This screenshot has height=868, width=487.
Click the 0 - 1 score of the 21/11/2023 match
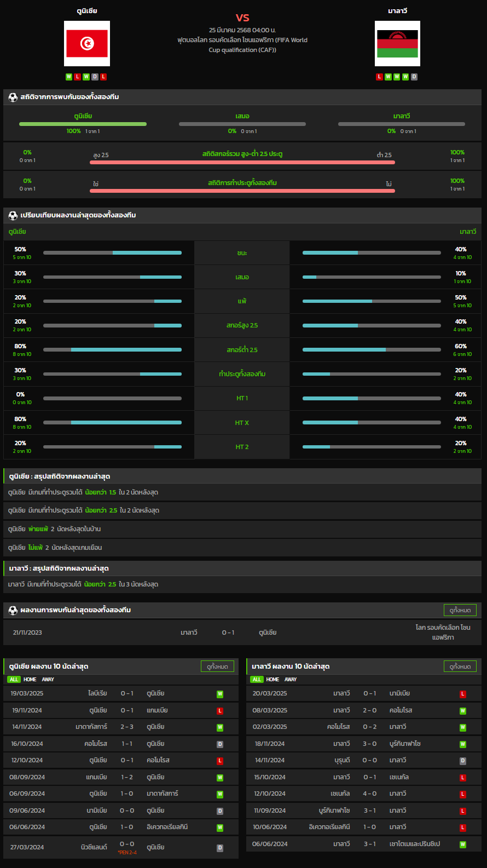(x=228, y=633)
